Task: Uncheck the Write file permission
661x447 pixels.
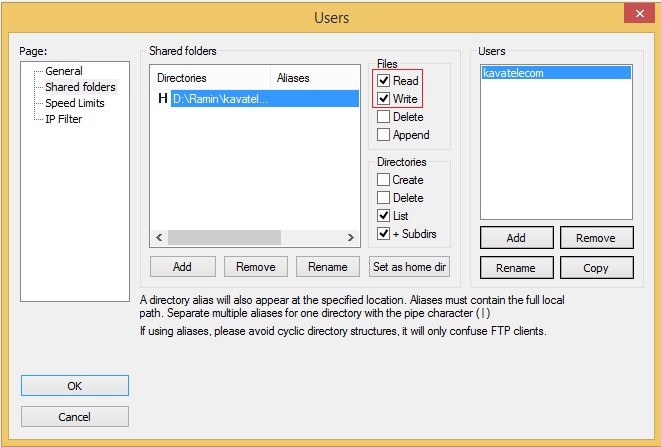Action: pos(384,99)
